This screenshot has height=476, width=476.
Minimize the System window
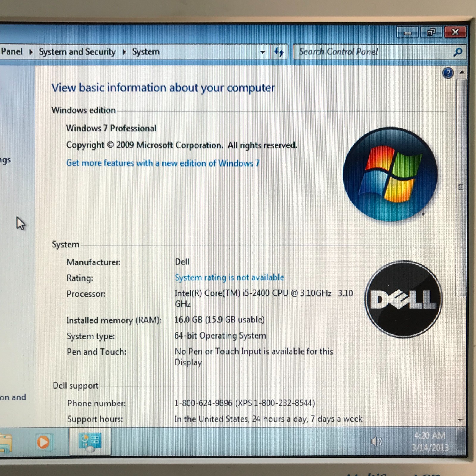click(408, 32)
